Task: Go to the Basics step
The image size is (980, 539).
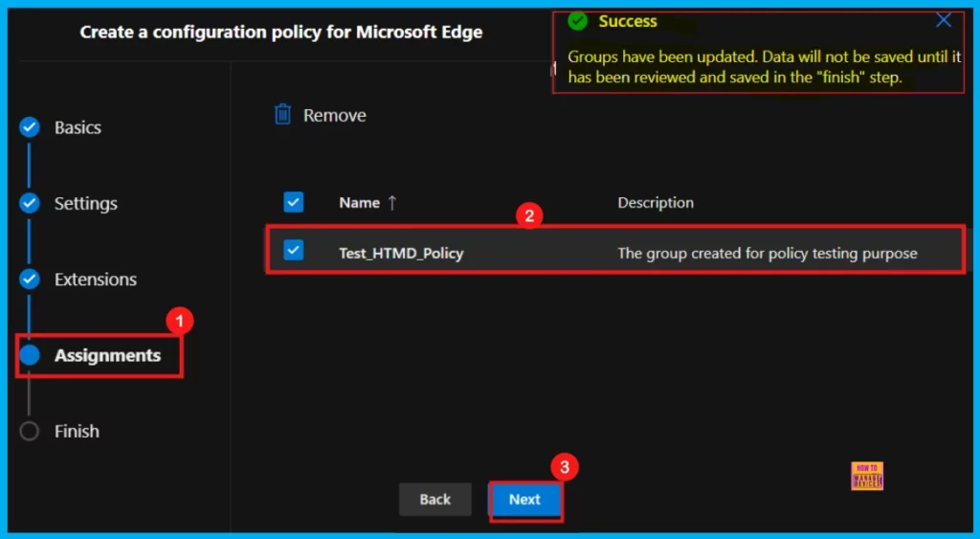Action: pos(78,127)
